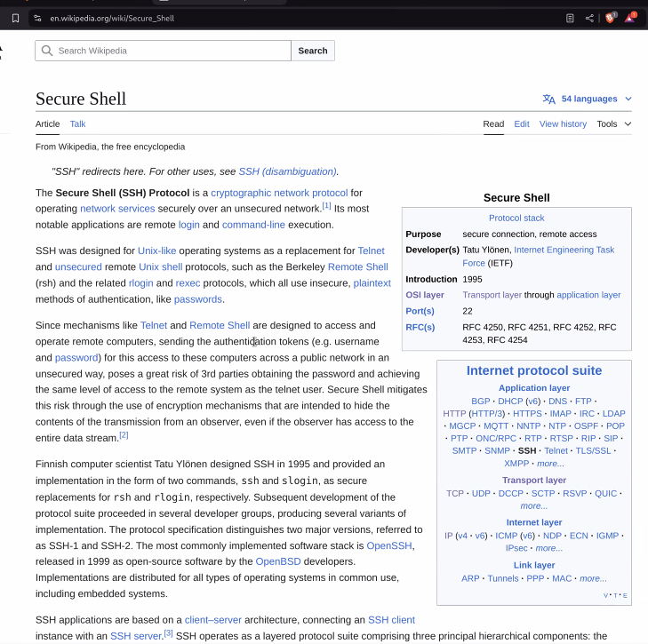Click citation reference [1]

pos(326,205)
